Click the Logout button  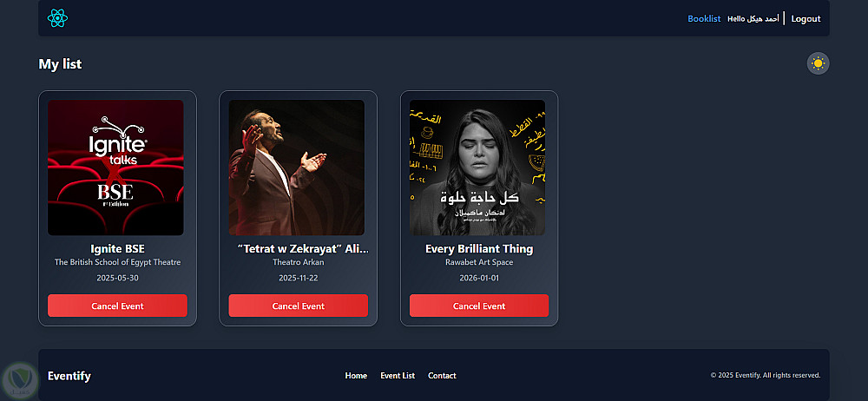coord(806,19)
